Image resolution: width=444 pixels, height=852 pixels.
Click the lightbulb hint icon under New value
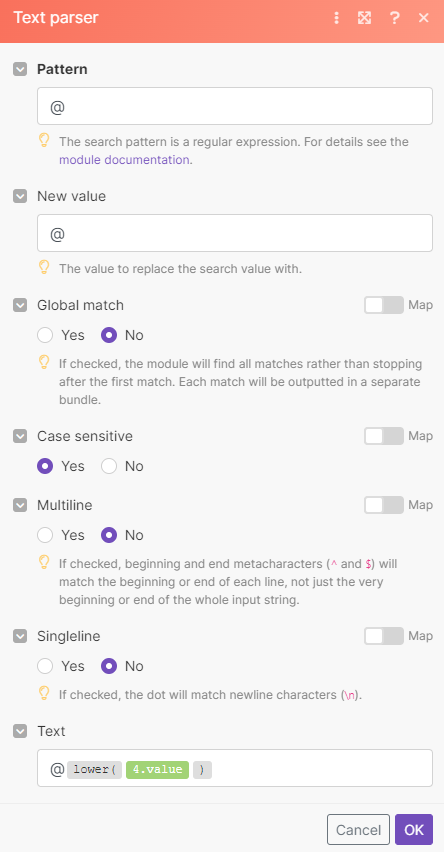pyautogui.click(x=45, y=267)
